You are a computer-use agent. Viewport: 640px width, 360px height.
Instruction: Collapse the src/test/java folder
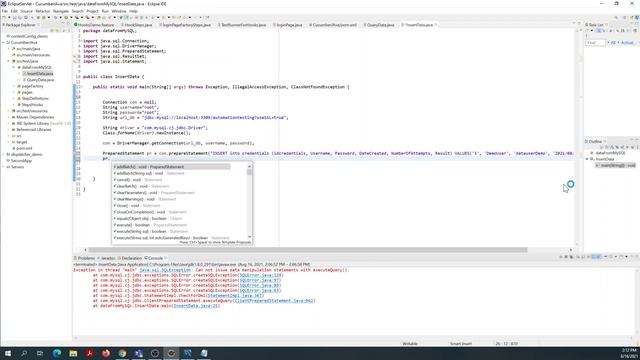click(9, 61)
